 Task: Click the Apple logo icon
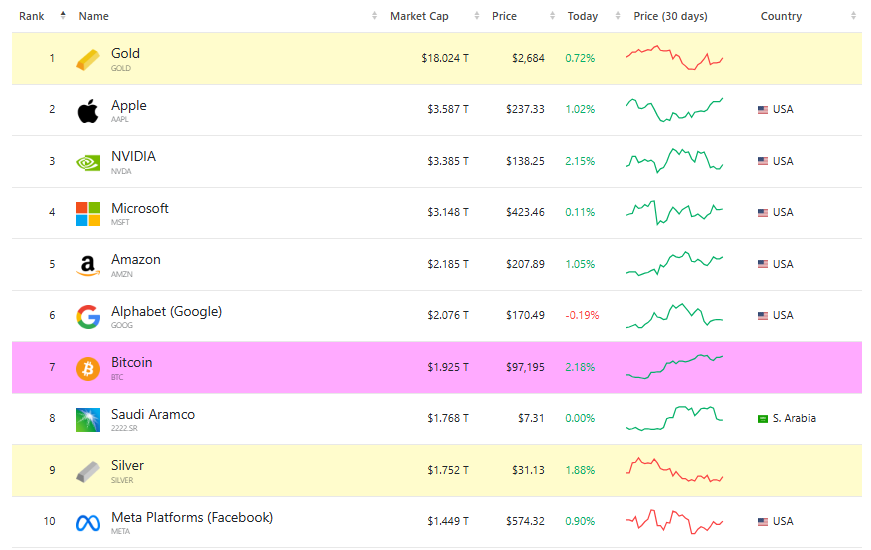point(88,111)
